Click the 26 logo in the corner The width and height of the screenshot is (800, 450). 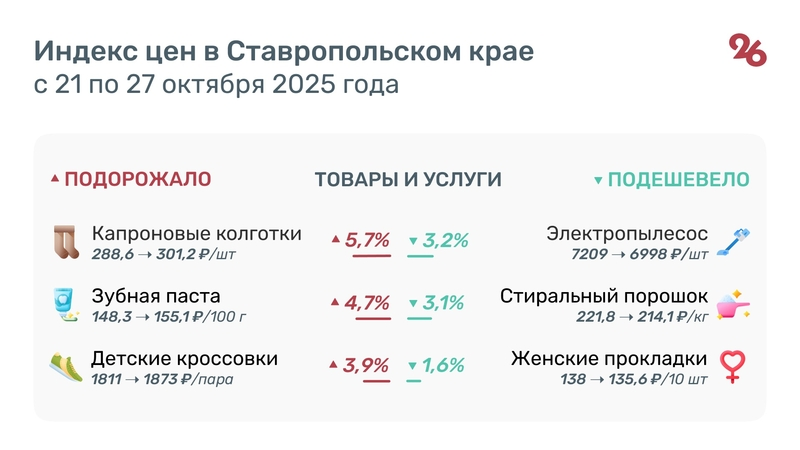(x=747, y=50)
